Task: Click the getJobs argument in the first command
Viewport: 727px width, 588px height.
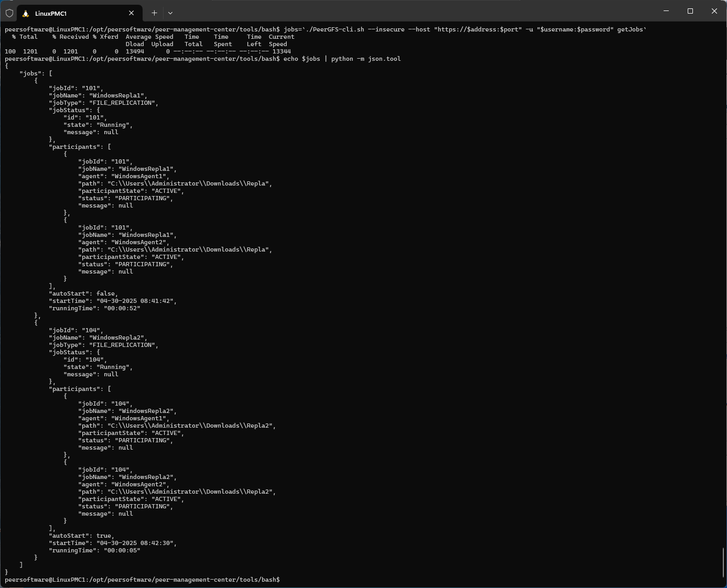Action: tap(631, 29)
